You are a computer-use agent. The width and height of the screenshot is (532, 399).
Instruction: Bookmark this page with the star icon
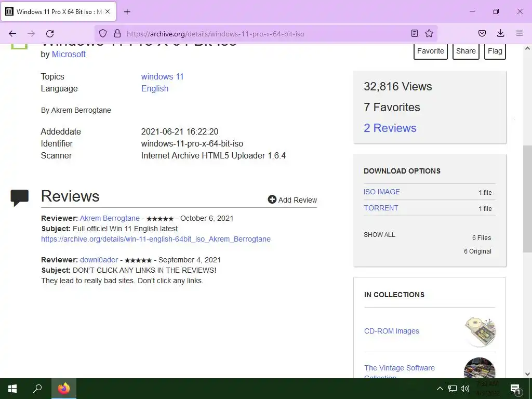[x=429, y=33]
